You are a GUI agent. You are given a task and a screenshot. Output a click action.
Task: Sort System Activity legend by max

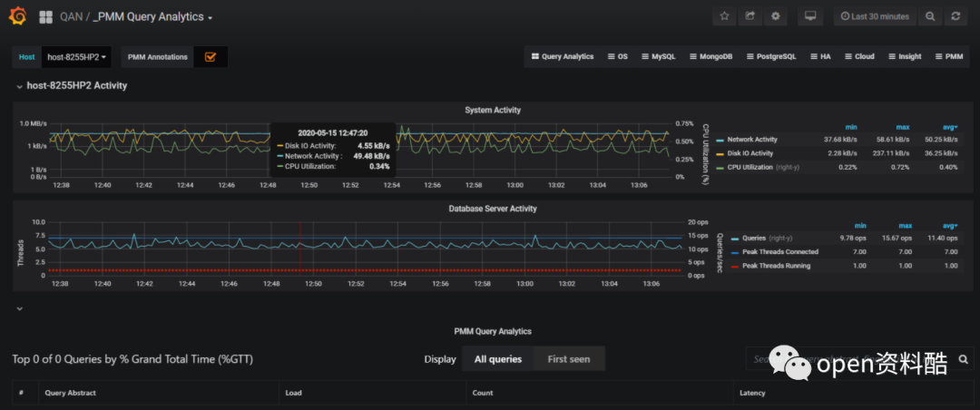pos(905,127)
